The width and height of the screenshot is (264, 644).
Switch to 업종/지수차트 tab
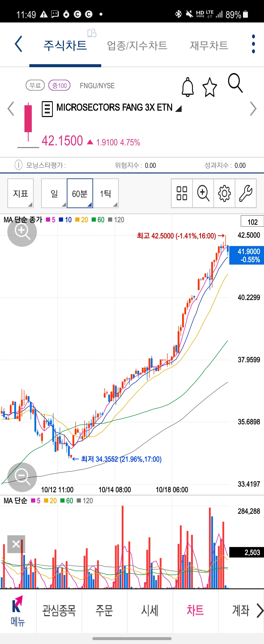click(137, 45)
